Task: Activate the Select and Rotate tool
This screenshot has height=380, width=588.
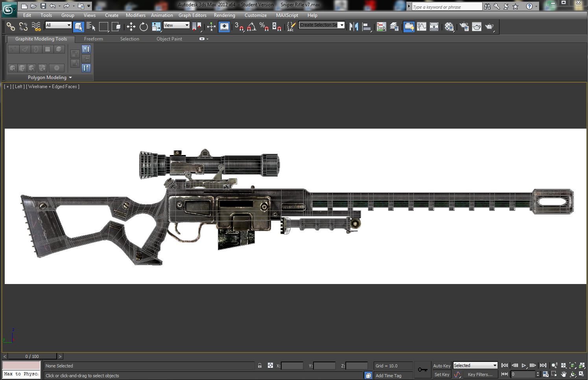Action: click(144, 26)
